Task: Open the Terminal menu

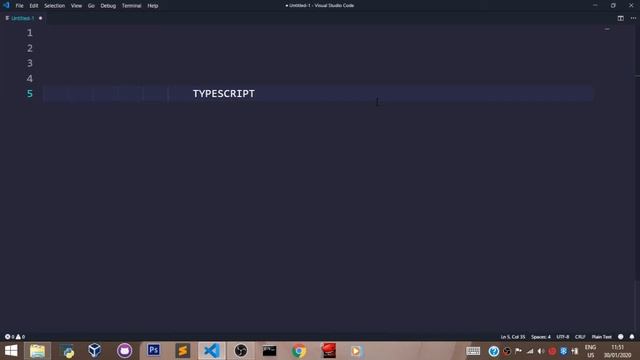Action: point(131,6)
